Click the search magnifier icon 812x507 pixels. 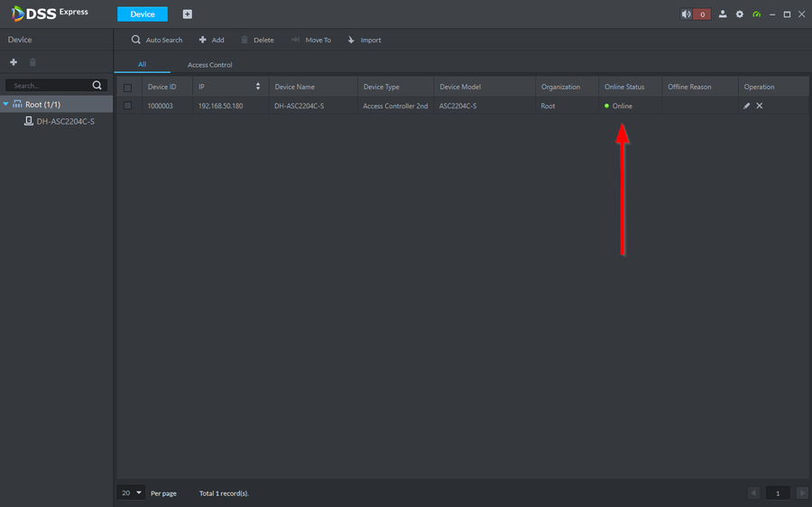[97, 86]
